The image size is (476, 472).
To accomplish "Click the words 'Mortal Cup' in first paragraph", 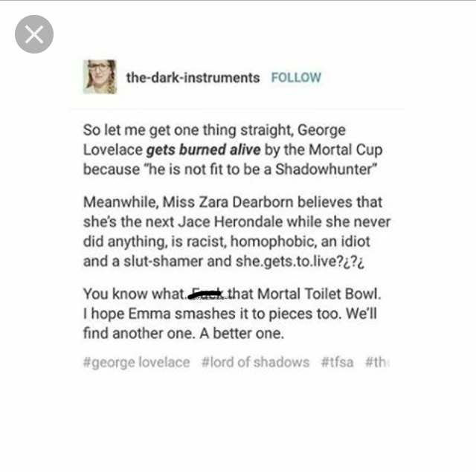I will tap(346, 150).
